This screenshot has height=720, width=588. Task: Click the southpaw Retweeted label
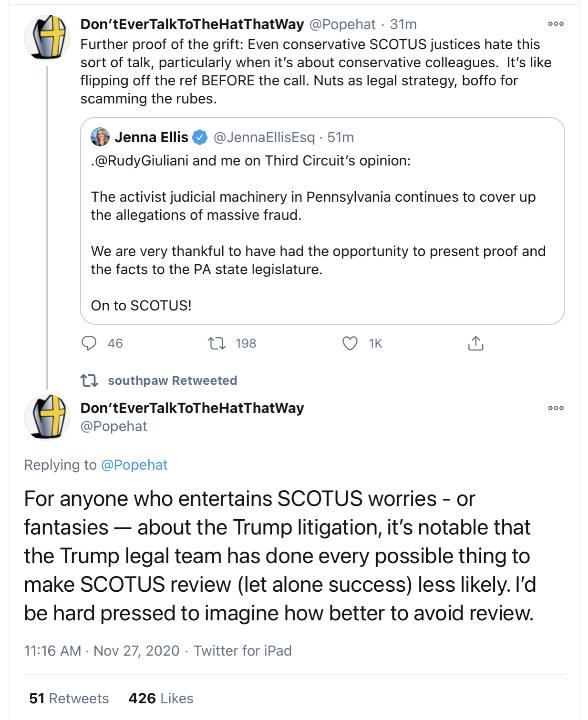[172, 381]
